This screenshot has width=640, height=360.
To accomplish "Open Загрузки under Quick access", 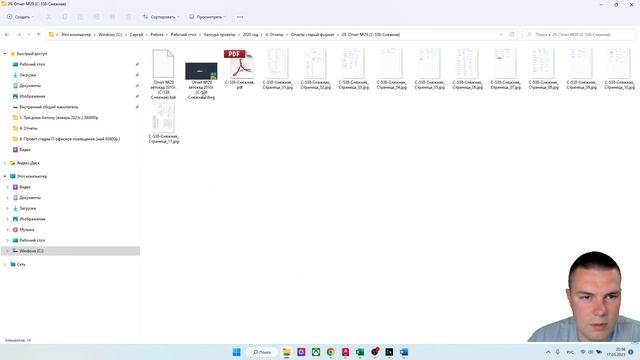I will (27, 75).
